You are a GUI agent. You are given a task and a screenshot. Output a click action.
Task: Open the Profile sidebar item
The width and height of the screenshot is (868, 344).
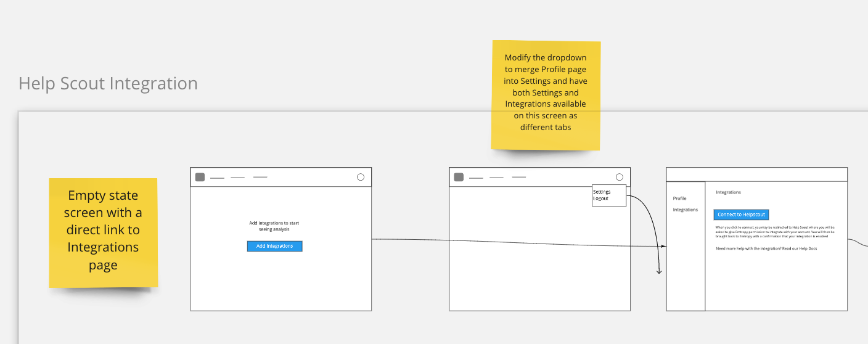(x=679, y=199)
